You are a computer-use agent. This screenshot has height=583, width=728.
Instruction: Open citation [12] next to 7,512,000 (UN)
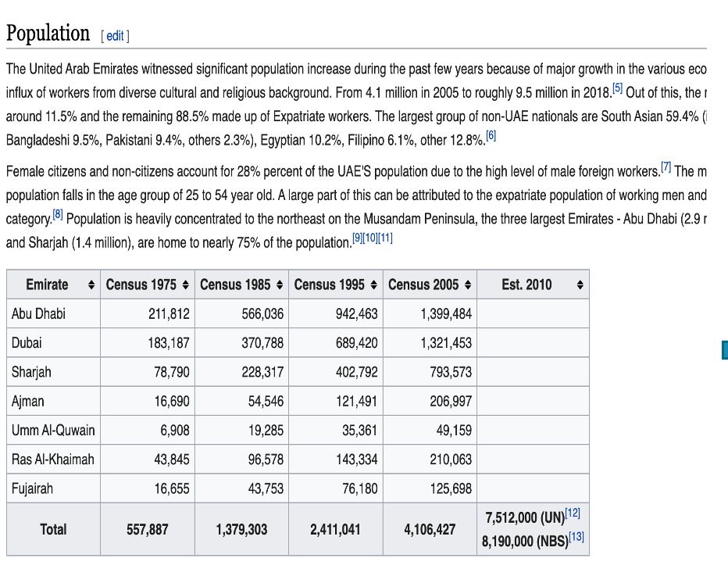[573, 513]
